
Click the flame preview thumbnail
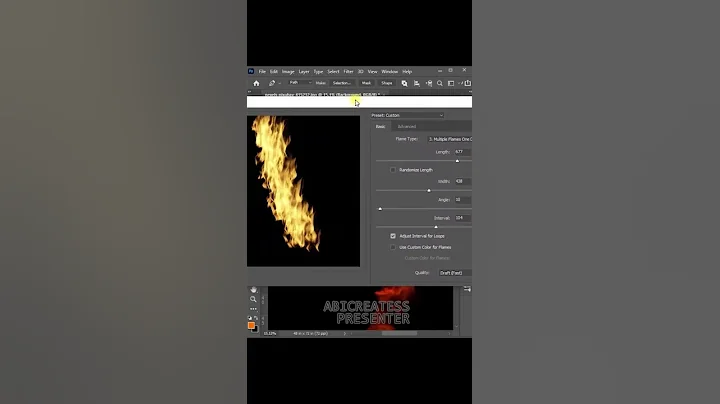pyautogui.click(x=304, y=191)
